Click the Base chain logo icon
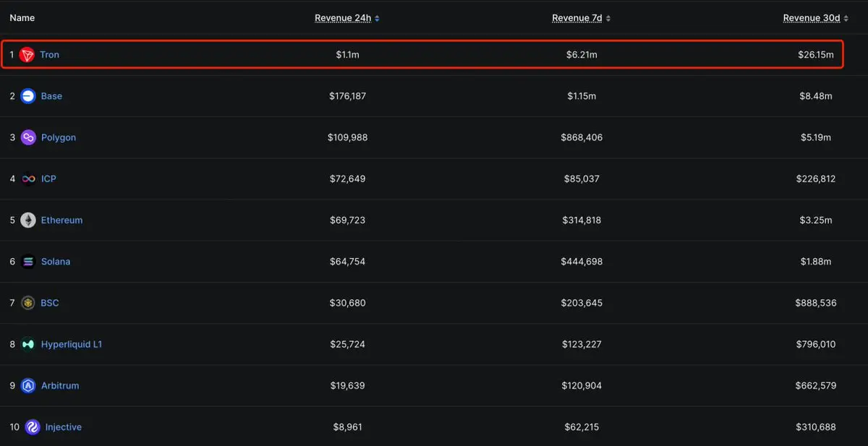 click(28, 96)
